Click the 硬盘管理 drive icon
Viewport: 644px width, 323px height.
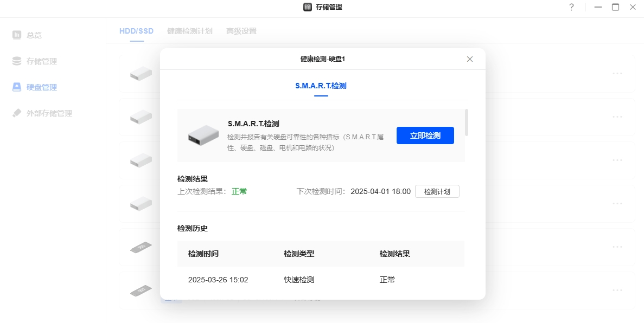coord(16,87)
